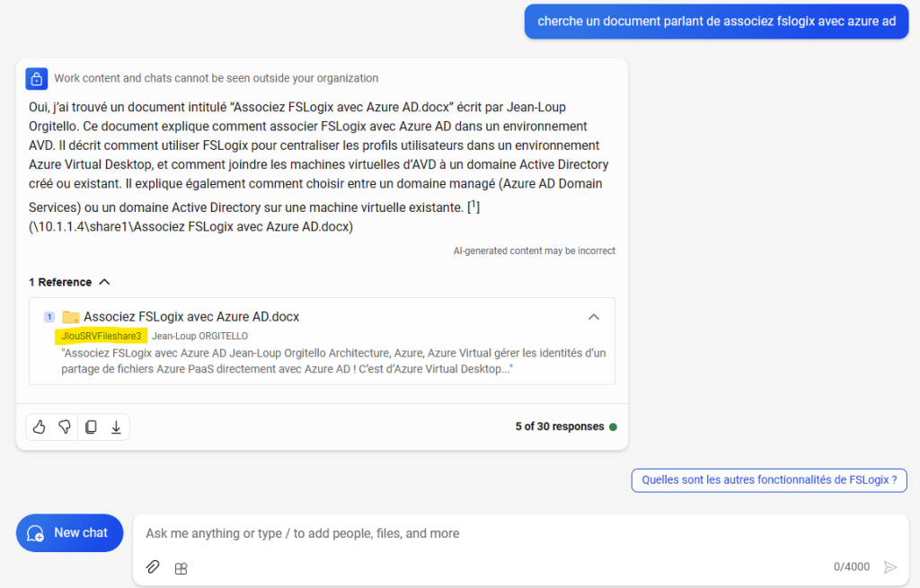Click the green status dot next to responses

click(613, 426)
